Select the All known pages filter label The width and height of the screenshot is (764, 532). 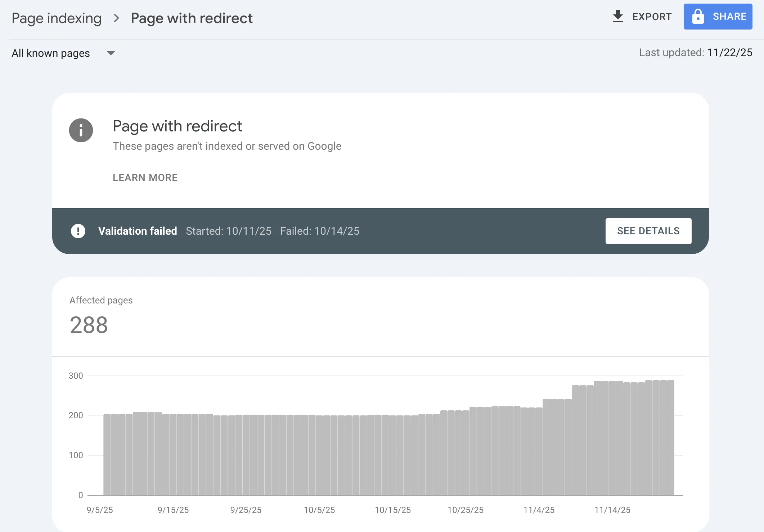[x=51, y=53]
